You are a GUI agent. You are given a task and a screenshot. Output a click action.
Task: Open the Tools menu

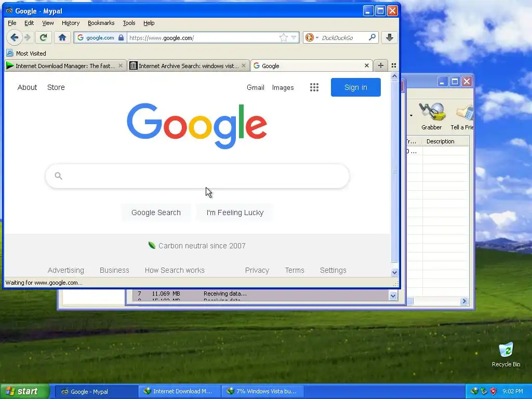(x=129, y=23)
